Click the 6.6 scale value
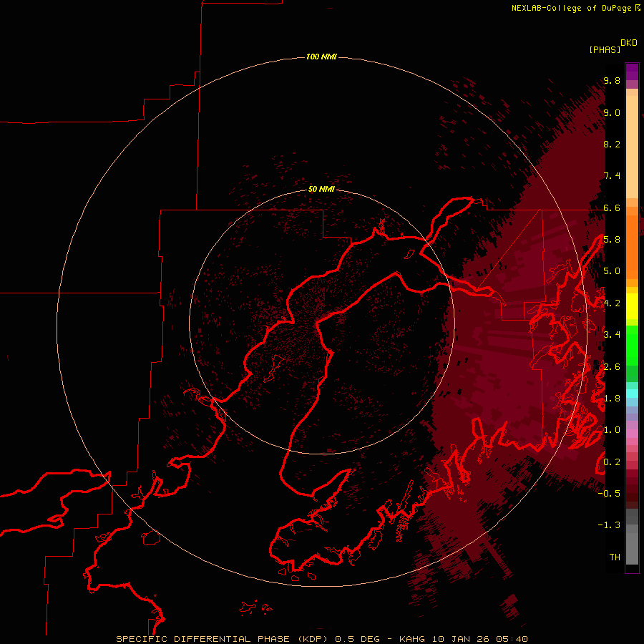Image resolution: width=644 pixels, height=644 pixels. (x=612, y=208)
